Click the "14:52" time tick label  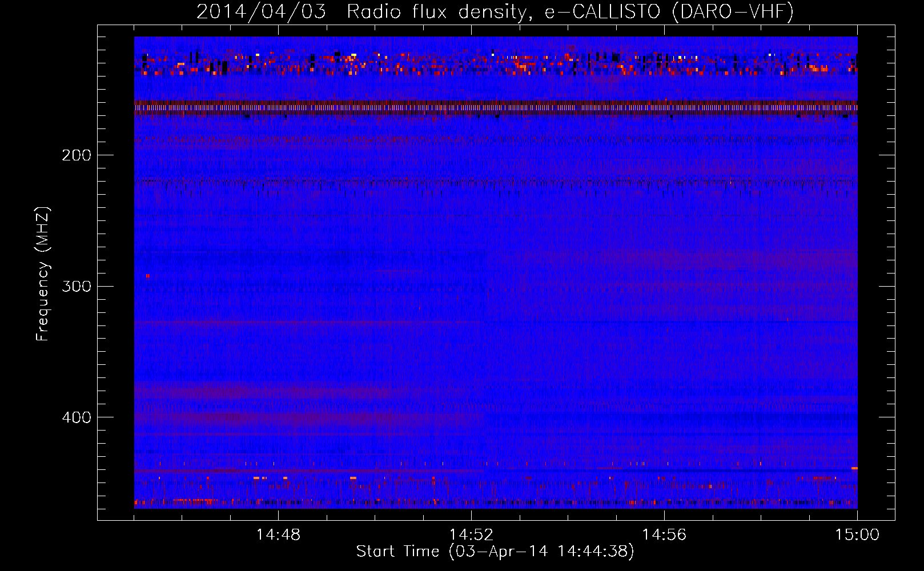[471, 535]
